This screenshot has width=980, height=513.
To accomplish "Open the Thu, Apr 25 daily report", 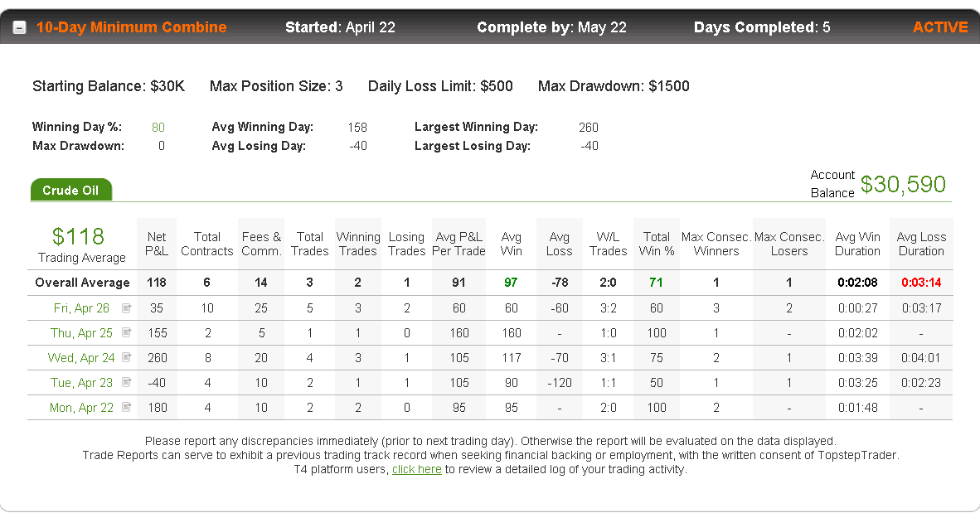I will coord(81,333).
